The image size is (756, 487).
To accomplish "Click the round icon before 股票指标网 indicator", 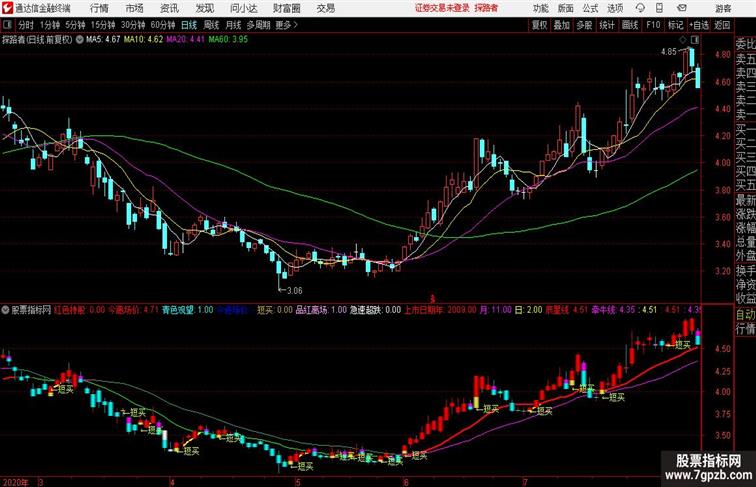I will click(x=6, y=310).
